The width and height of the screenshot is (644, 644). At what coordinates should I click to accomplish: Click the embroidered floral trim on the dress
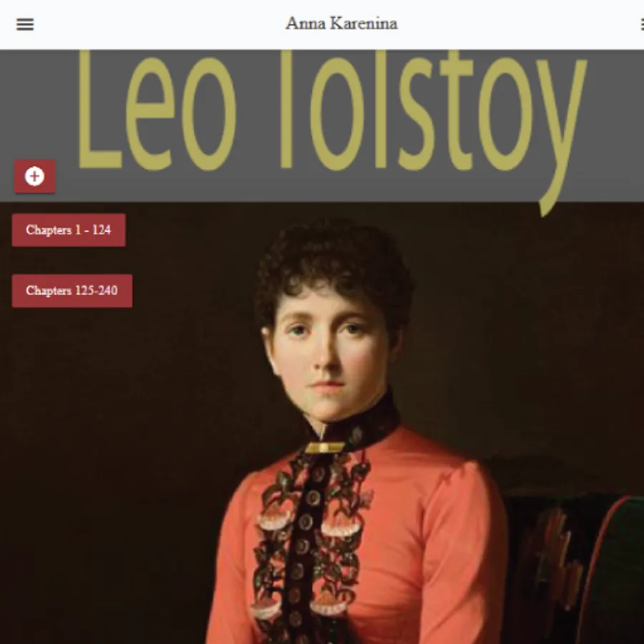(x=312, y=542)
